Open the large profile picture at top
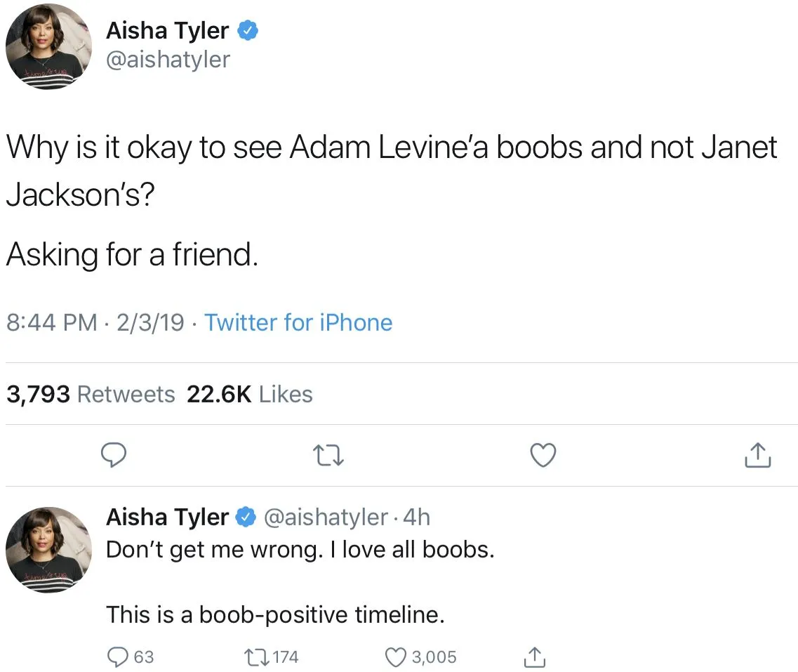 48,46
